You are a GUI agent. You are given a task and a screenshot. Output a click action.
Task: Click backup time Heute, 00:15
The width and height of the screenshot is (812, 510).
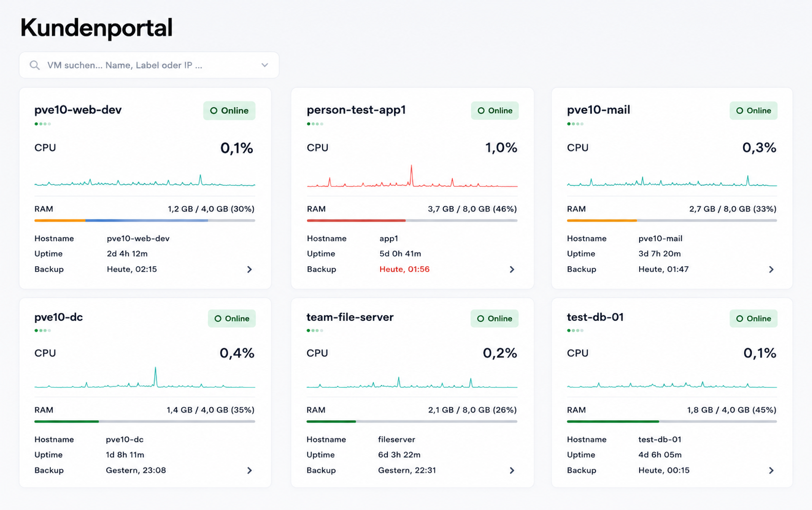[664, 470]
